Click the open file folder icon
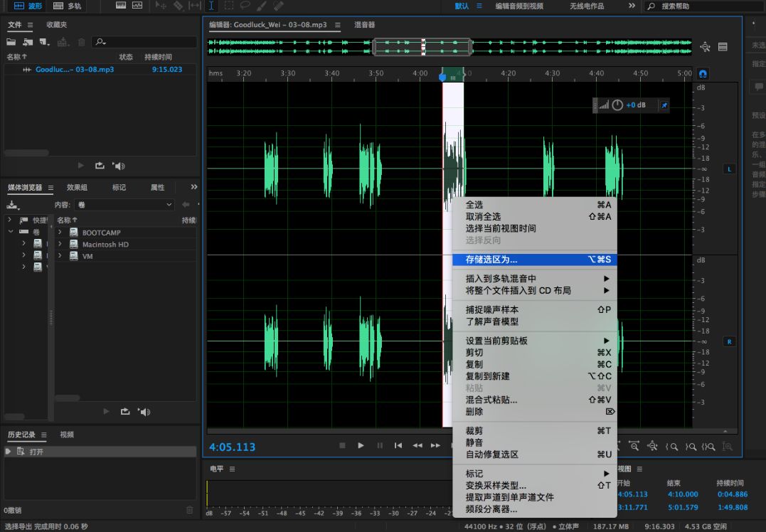 11,43
